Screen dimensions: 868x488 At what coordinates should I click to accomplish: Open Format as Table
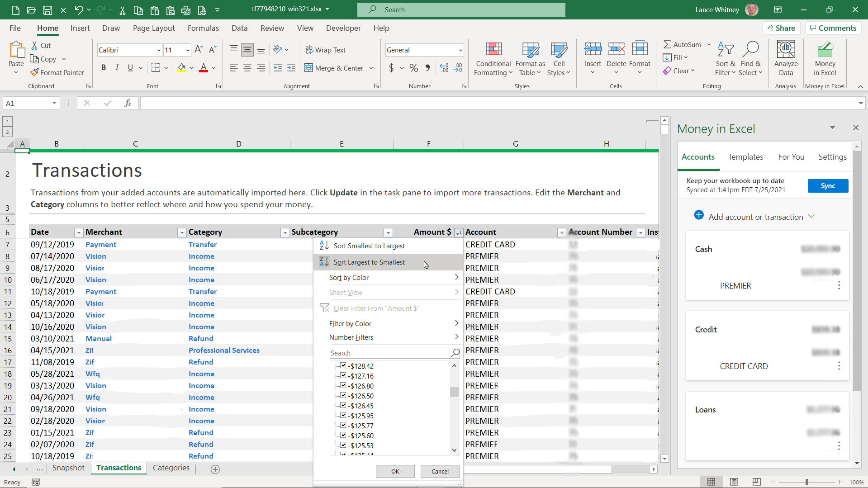pyautogui.click(x=530, y=59)
